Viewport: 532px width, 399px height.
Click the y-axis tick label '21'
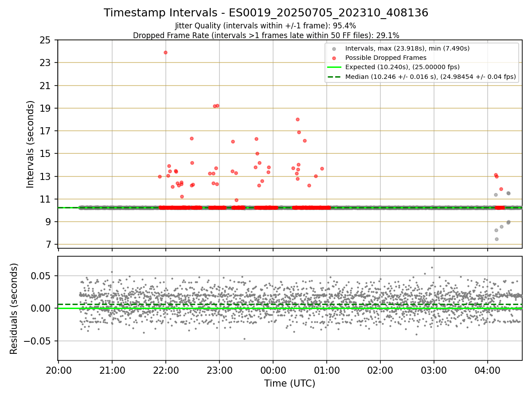click(x=45, y=86)
